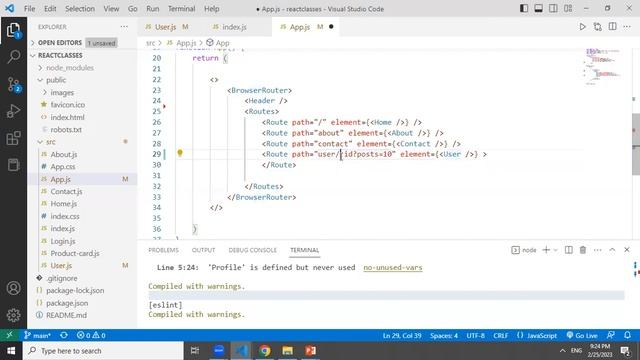Open terminal panel More Actions ellipsis
The width and height of the screenshot is (640, 360).
[598, 250]
